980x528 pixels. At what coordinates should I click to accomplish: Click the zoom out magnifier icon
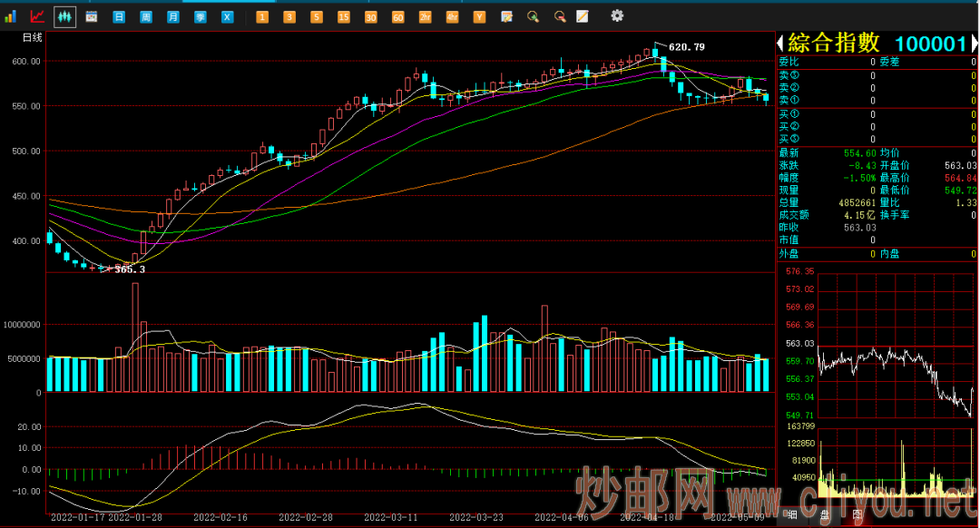(560, 16)
